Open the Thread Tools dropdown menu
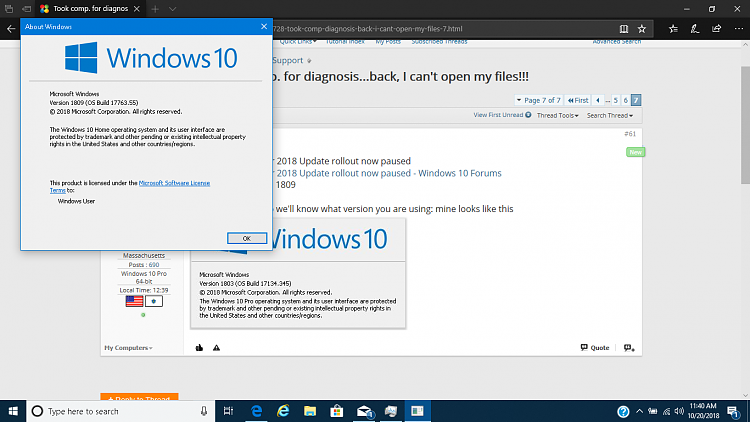The height and width of the screenshot is (422, 750). 557,115
